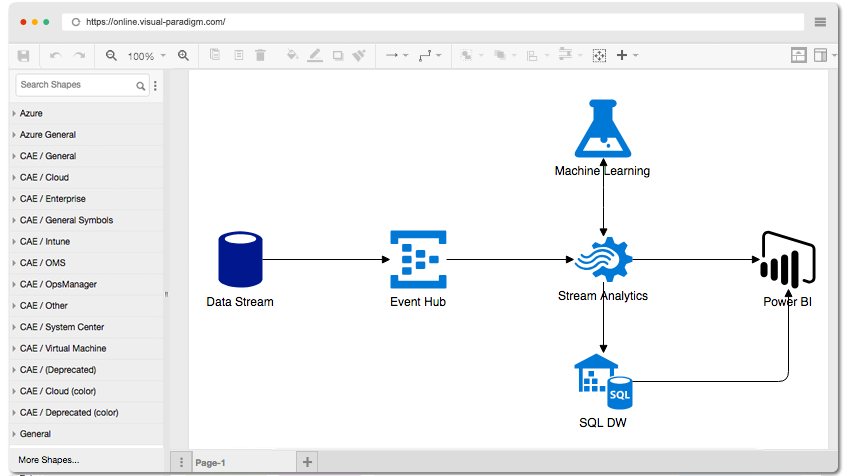Click the Save diagram icon
Image resolution: width=848 pixels, height=476 pixels.
[23, 56]
